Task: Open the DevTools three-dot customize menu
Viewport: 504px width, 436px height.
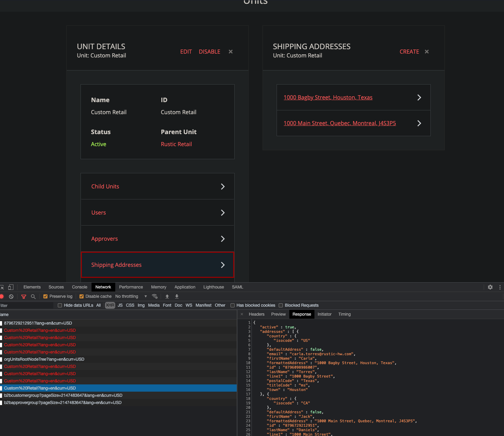Action: point(500,287)
